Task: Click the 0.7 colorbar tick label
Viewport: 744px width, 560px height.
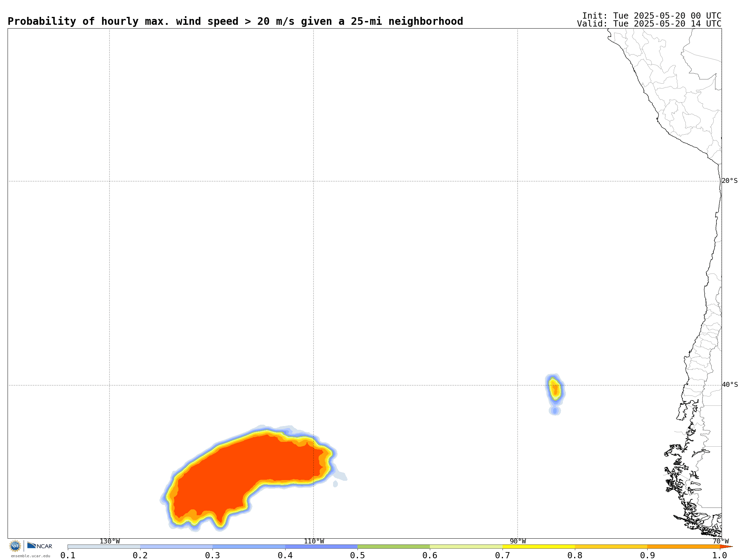Action: click(503, 555)
